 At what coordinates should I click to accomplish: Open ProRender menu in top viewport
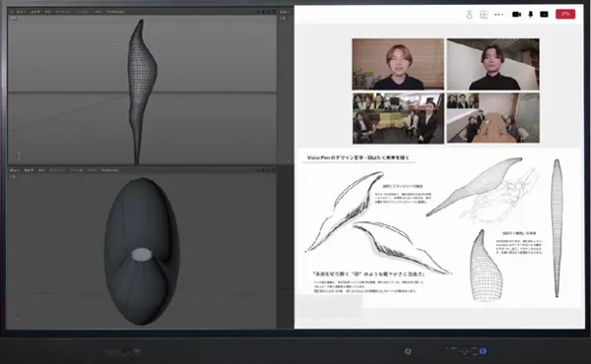tap(115, 12)
